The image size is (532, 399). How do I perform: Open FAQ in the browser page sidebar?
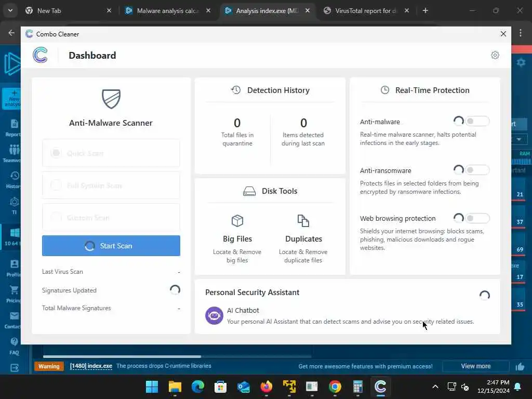14,346
